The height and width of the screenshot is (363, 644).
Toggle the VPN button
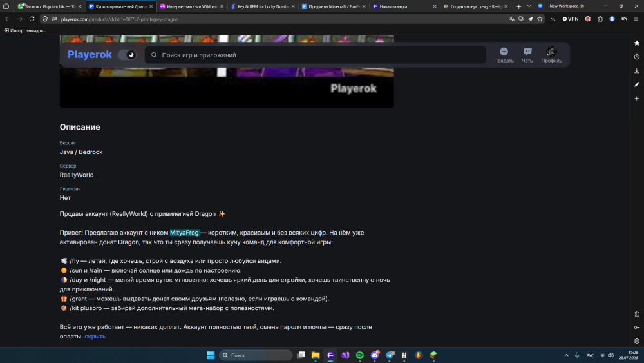point(571,19)
